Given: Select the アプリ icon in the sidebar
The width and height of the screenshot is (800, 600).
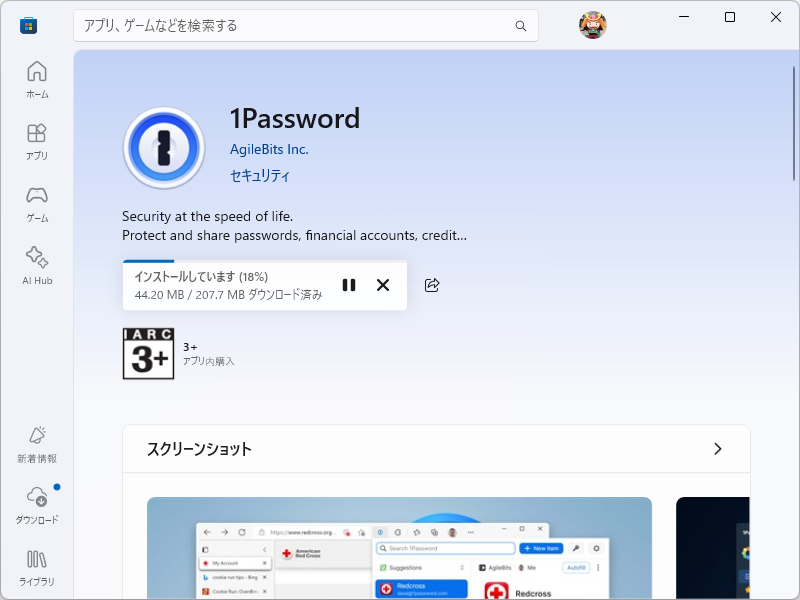Looking at the screenshot, I should [36, 142].
